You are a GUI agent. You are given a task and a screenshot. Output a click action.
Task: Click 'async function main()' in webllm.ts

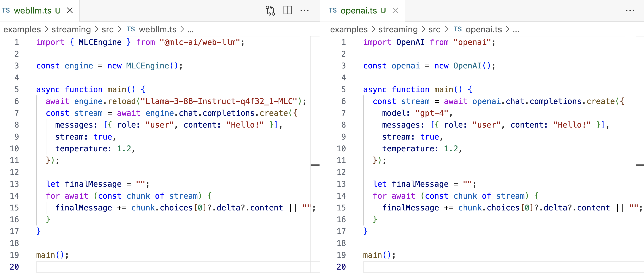click(86, 90)
